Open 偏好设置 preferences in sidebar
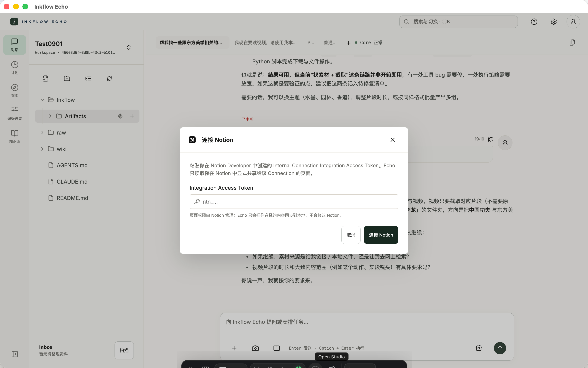Screen dimensions: 588x368 [x=14, y=114]
